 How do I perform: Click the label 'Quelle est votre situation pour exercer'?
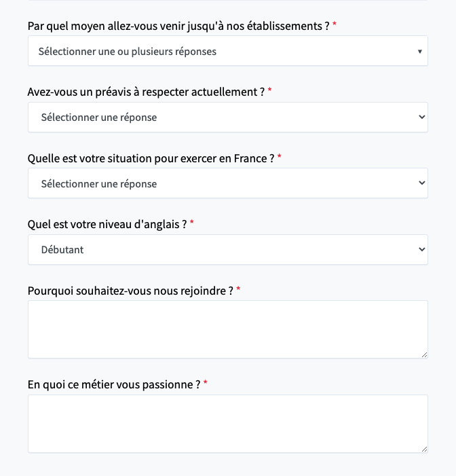(151, 158)
